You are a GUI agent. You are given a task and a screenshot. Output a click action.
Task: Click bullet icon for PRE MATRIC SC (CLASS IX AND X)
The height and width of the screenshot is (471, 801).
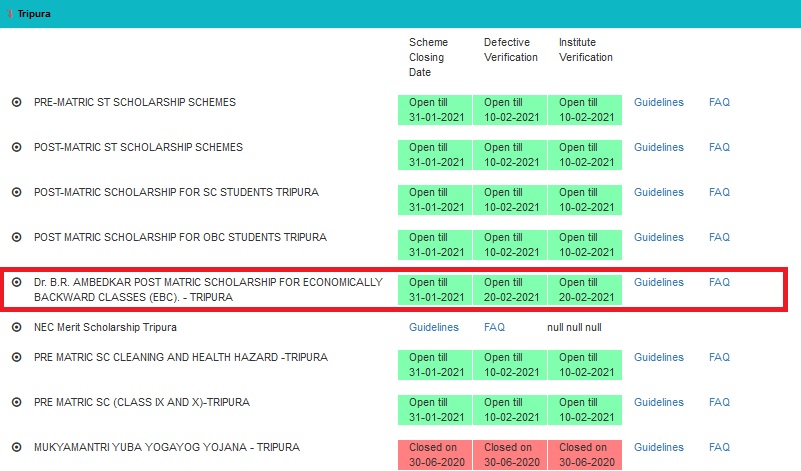point(17,402)
